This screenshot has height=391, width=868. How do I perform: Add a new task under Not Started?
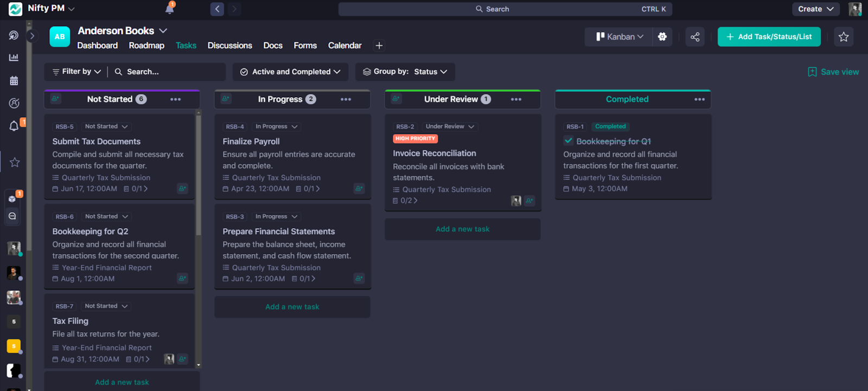tap(122, 382)
